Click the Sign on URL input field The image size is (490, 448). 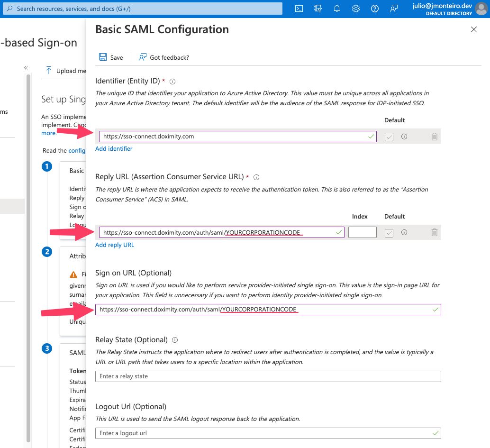tap(268, 310)
